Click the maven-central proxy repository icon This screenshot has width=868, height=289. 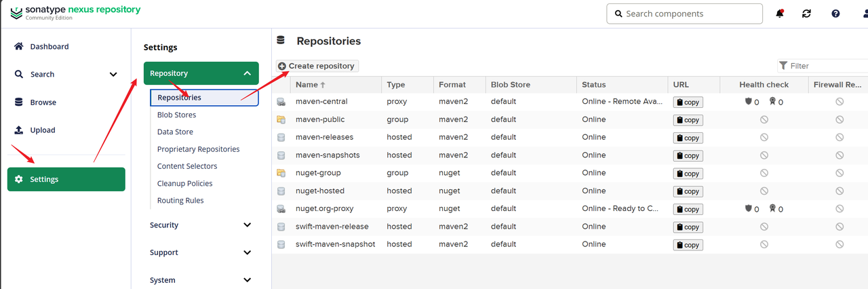point(281,102)
